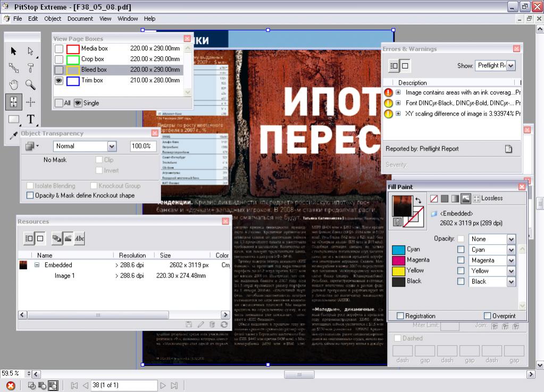
Task: Expand the ink coverage error entry
Action: pos(398,92)
